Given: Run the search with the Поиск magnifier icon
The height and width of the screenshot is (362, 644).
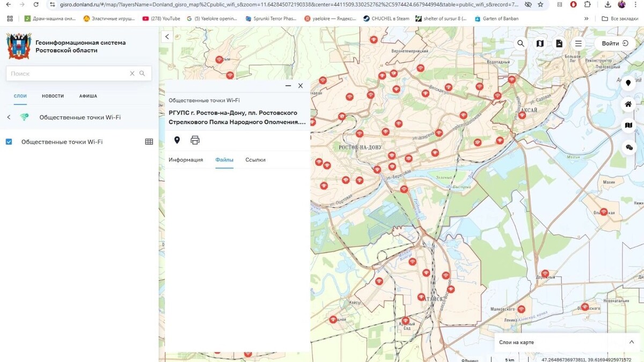Looking at the screenshot, I should click(142, 73).
